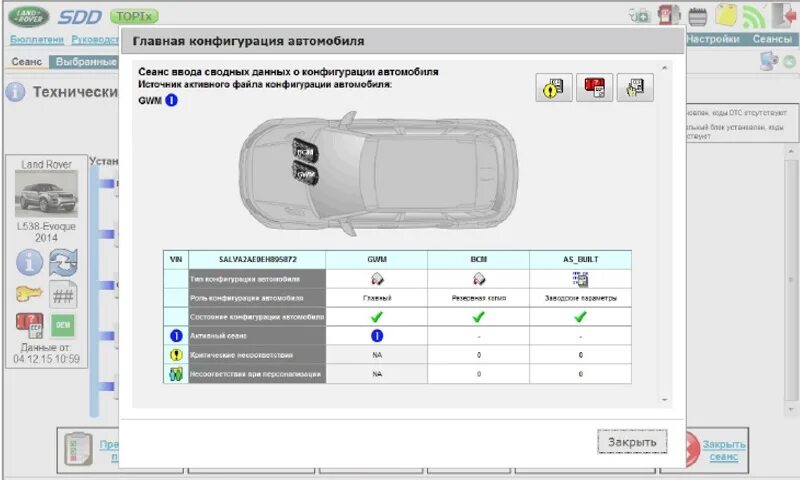
Task: Click the dialog scrollbar up arrow
Action: [664, 67]
